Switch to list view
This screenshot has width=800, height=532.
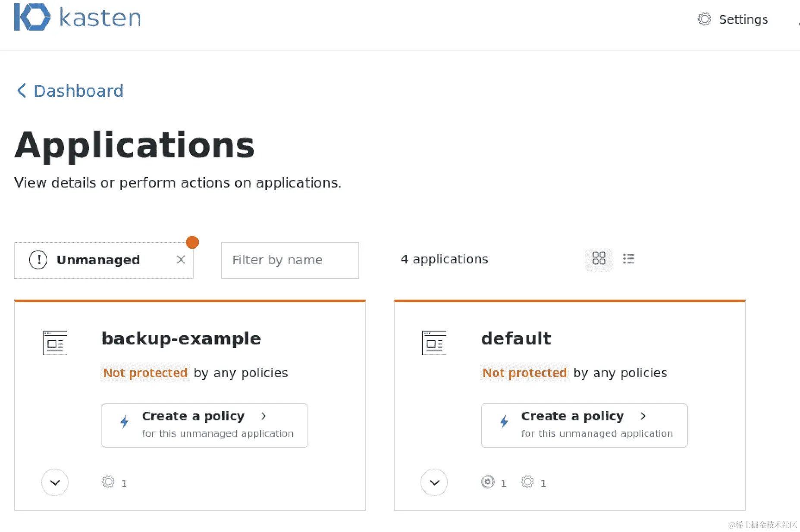tap(628, 259)
